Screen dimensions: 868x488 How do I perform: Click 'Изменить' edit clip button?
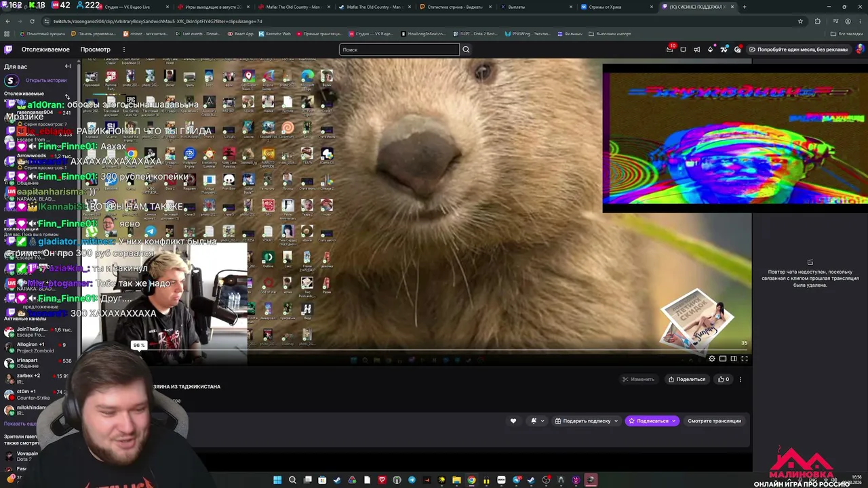(638, 380)
